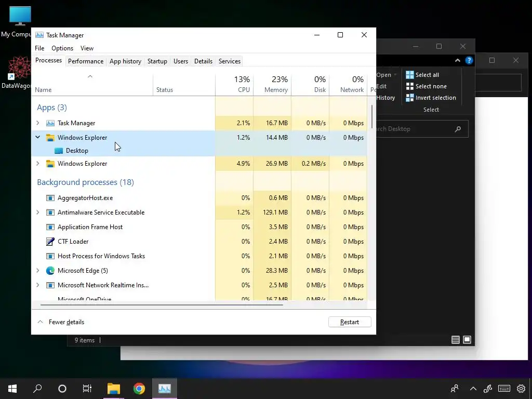The width and height of the screenshot is (532, 399).
Task: Open taskbar Search
Action: tap(37, 389)
